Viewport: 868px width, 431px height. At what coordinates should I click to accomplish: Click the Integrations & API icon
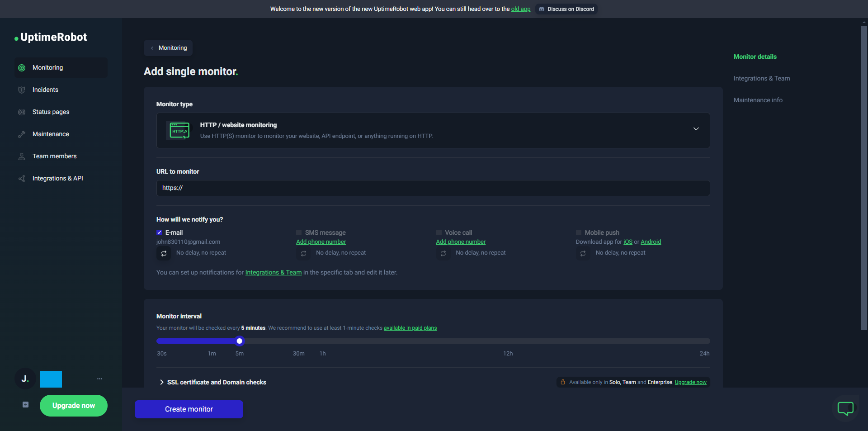pos(22,179)
